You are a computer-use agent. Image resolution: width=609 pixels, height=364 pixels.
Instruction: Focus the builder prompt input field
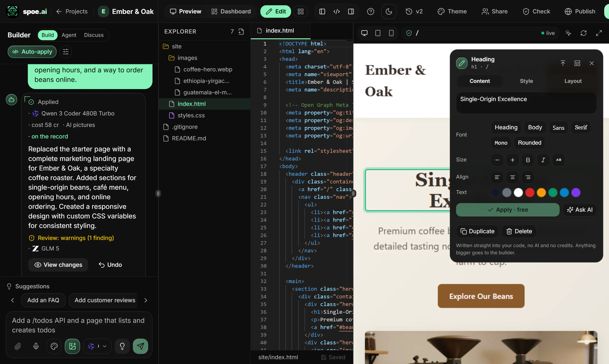79,325
